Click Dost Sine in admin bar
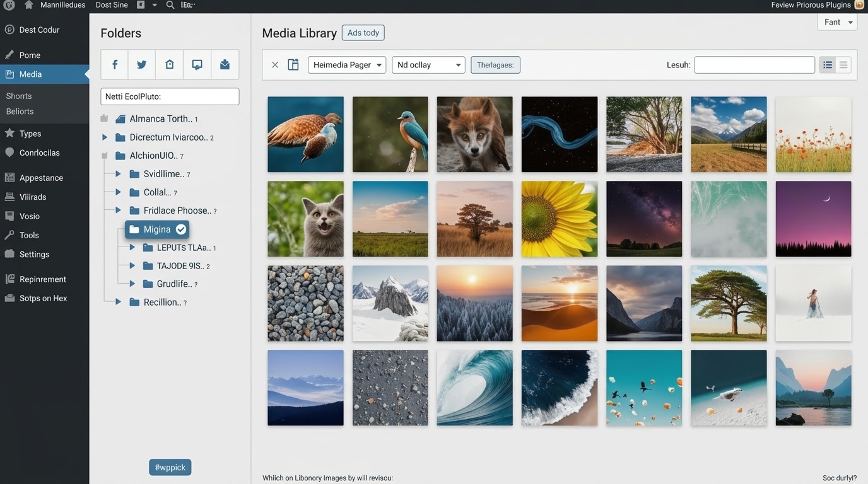This screenshot has height=484, width=868. [x=112, y=5]
